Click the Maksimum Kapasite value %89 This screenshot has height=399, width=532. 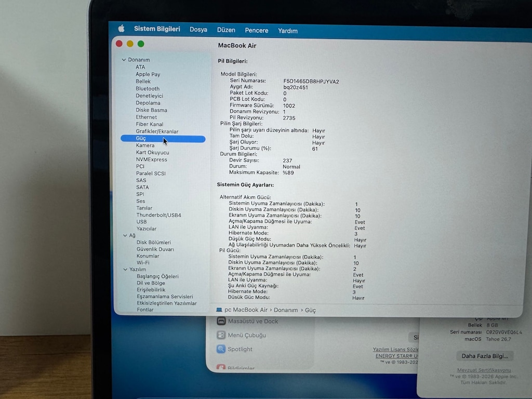coord(288,172)
